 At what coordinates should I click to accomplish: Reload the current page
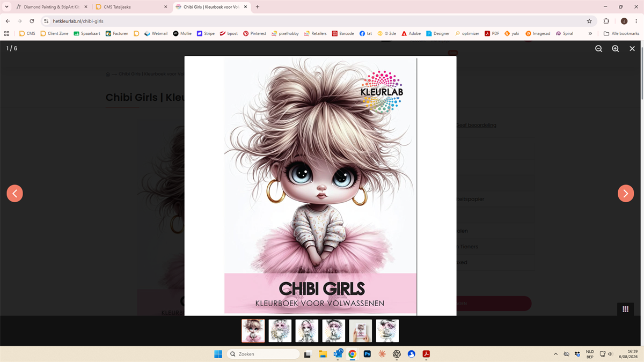32,21
